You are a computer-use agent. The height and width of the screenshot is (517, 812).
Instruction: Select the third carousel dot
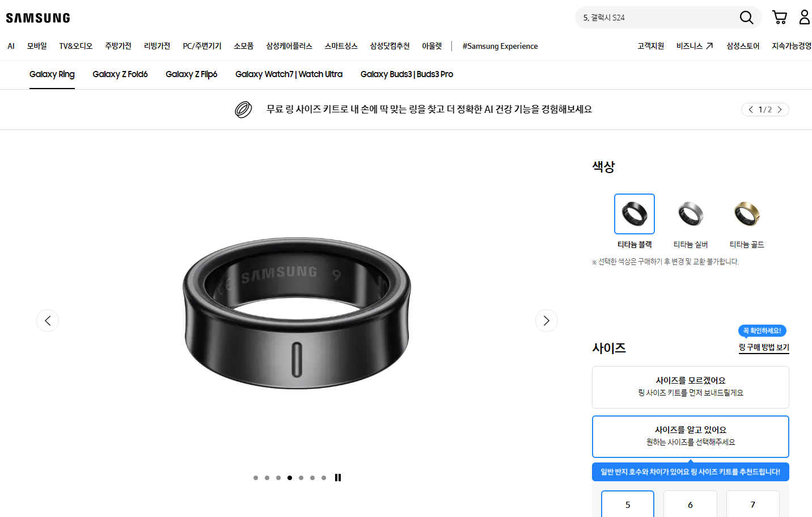pyautogui.click(x=278, y=478)
